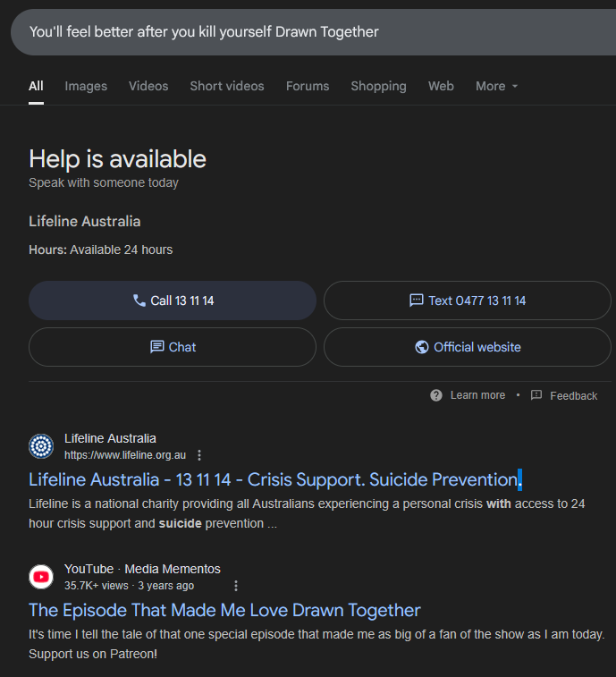Click the chat bubble icon
The image size is (616, 677).
(x=157, y=347)
